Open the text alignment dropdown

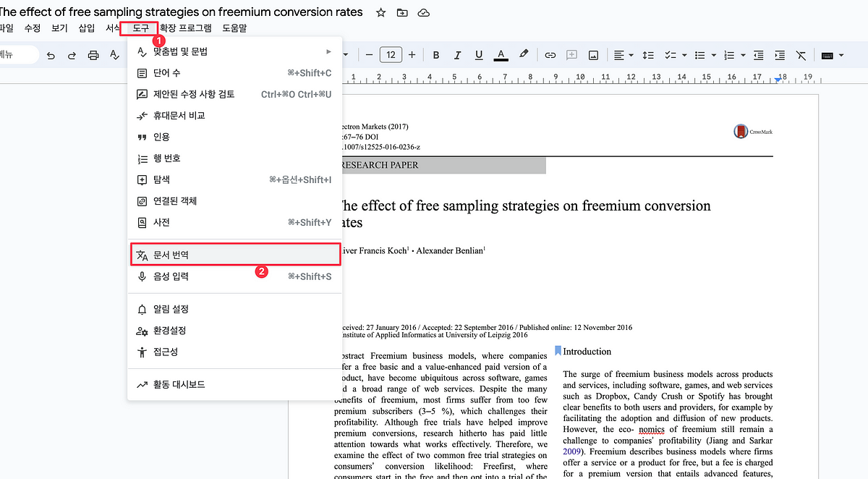click(x=623, y=55)
